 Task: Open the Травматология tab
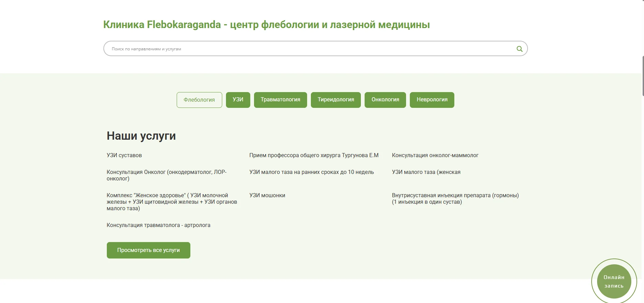(280, 100)
